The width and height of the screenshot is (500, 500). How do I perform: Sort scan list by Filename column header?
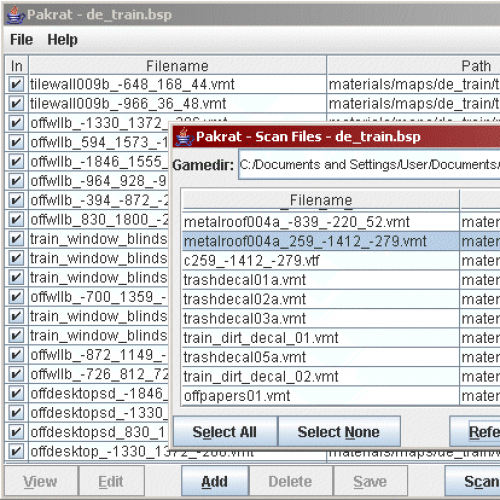point(321,200)
